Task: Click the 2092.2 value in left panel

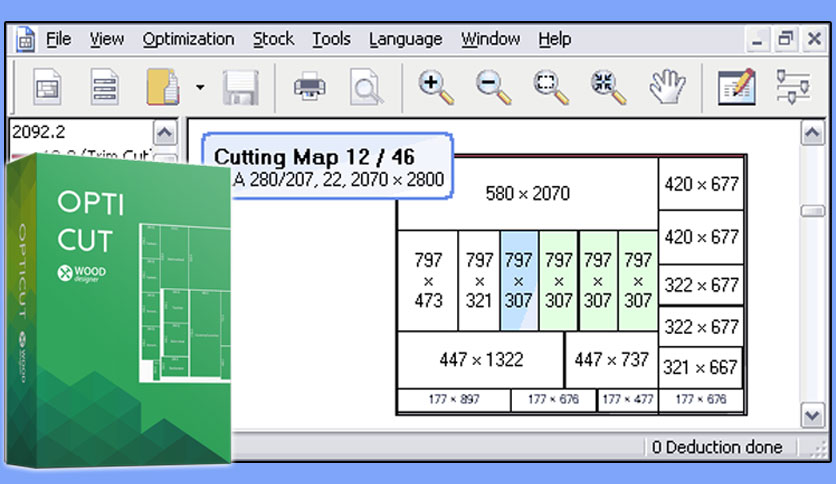Action: [38, 132]
